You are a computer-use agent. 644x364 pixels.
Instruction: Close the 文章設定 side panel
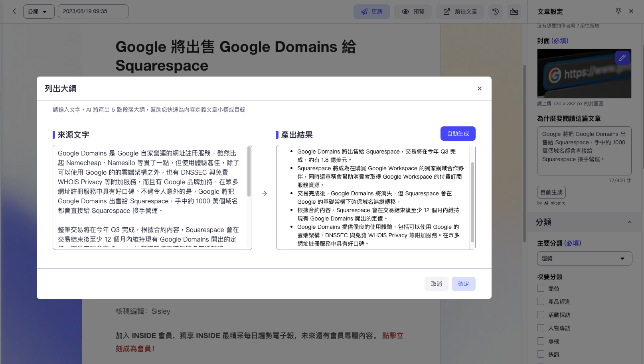coord(631,11)
